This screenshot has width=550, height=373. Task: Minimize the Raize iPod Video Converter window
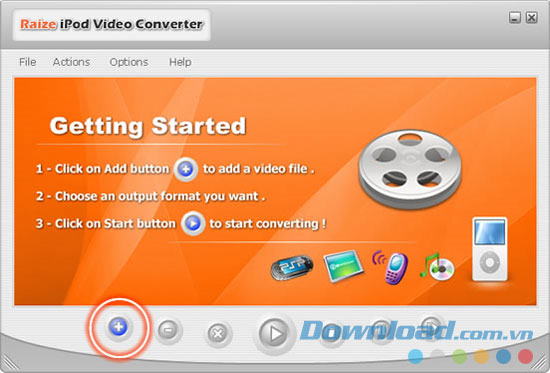[515, 18]
